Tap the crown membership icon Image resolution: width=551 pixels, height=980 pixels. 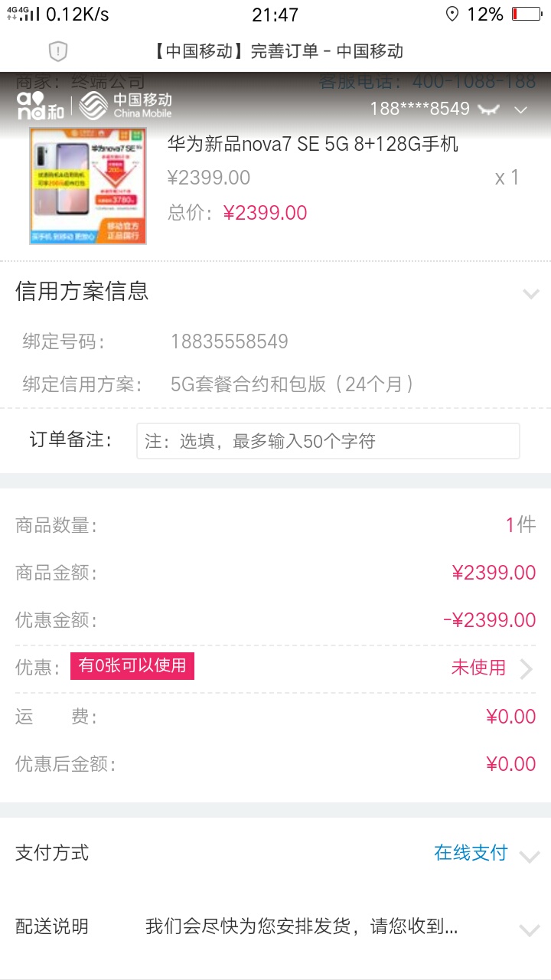pos(488,109)
